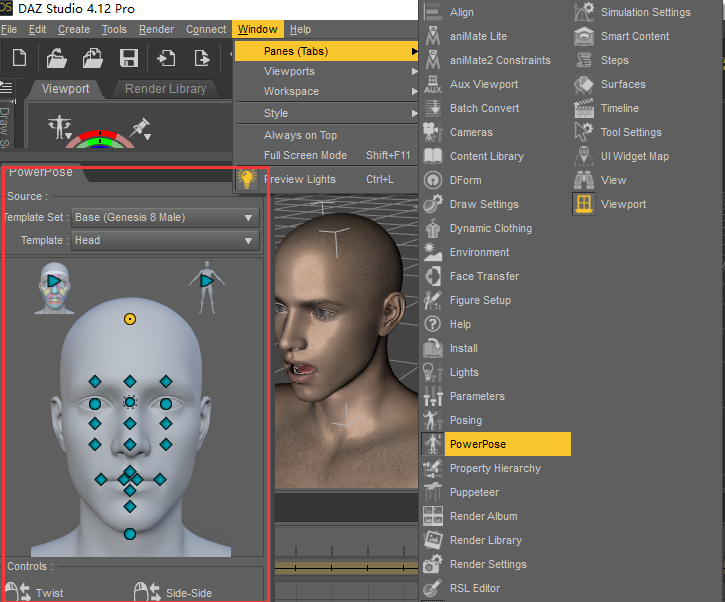The height and width of the screenshot is (602, 725).
Task: Click the Import toolbar icon
Action: click(x=166, y=58)
